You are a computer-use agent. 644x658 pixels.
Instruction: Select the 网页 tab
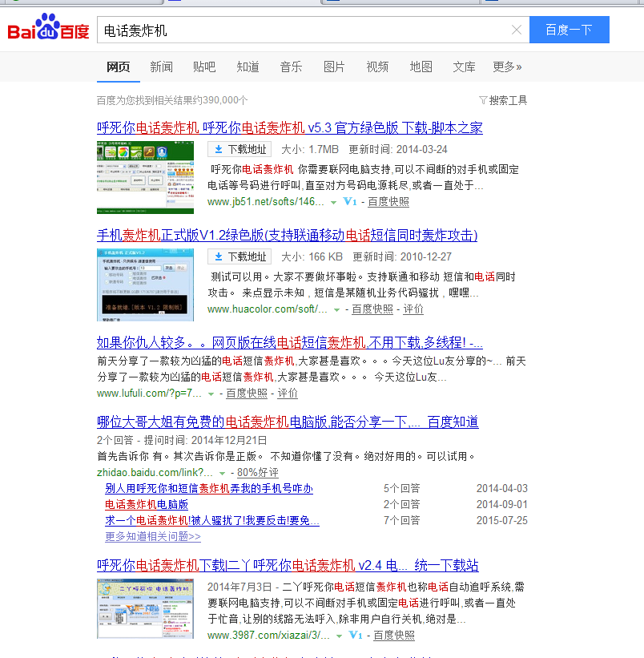pos(119,67)
